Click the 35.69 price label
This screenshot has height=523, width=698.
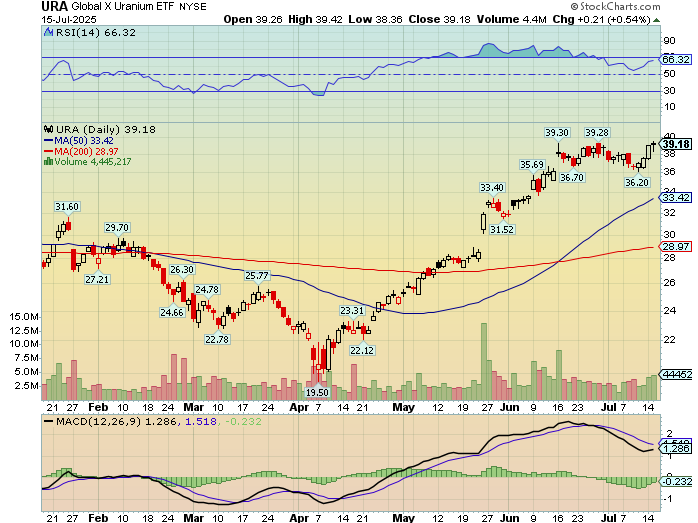(x=532, y=165)
